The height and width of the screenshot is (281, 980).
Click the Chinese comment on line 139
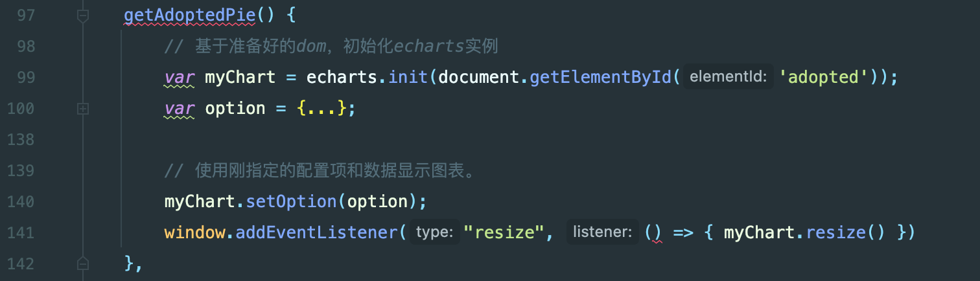tap(321, 170)
